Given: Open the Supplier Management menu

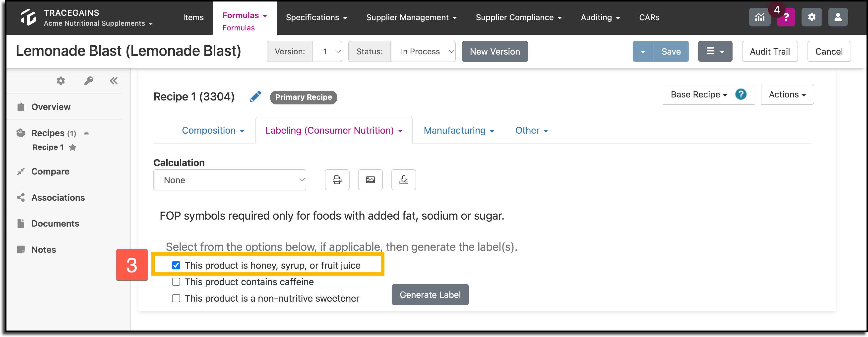Looking at the screenshot, I should [x=411, y=17].
